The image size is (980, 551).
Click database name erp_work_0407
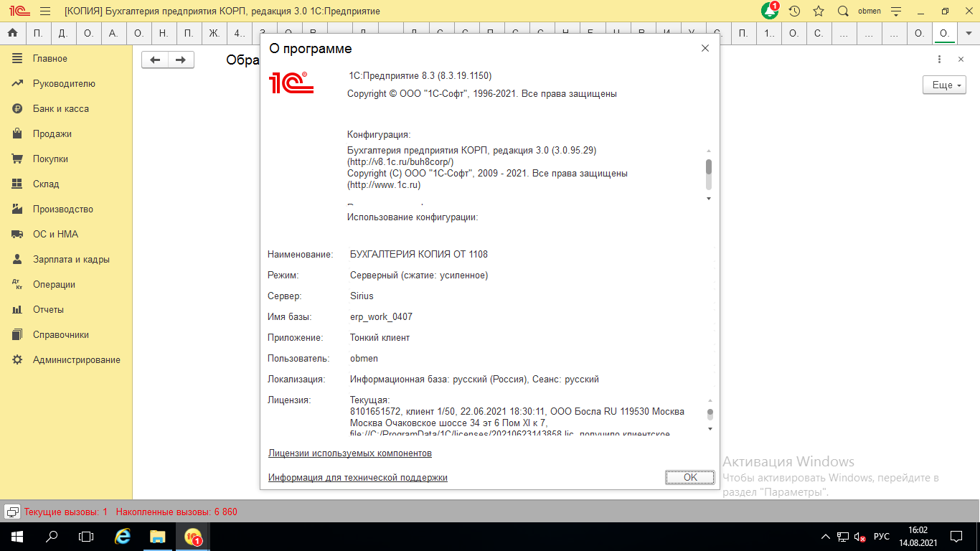click(x=381, y=316)
